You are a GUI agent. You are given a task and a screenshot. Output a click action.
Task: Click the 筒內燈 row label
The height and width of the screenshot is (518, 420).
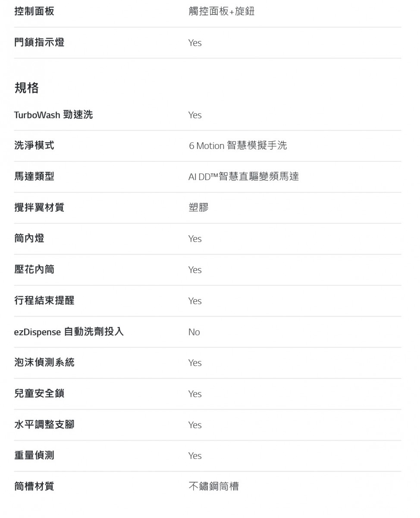(29, 238)
